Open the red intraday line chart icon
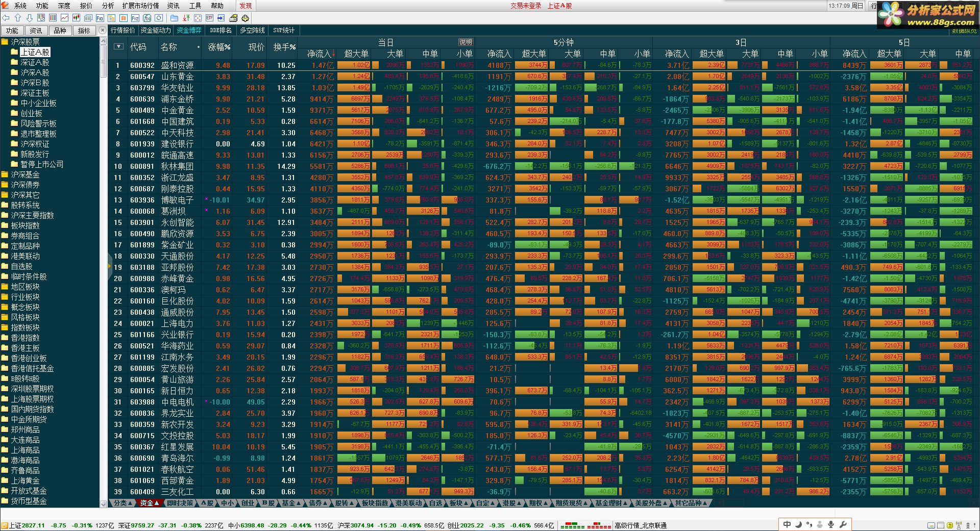The width and height of the screenshot is (980, 531). [x=64, y=18]
